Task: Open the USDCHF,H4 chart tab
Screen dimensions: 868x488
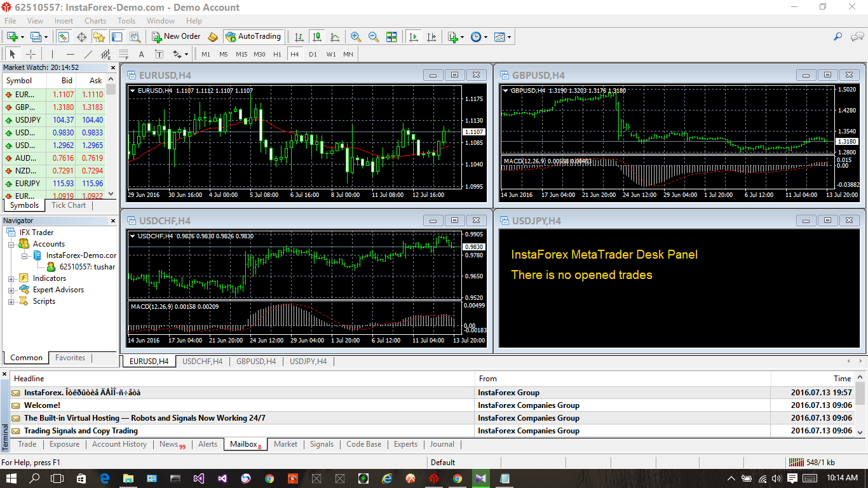Action: [202, 362]
